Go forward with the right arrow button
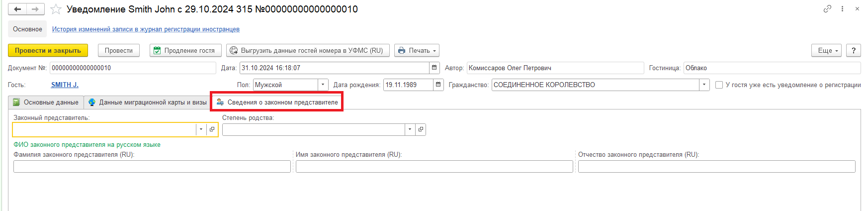The width and height of the screenshot is (868, 211). coord(35,9)
